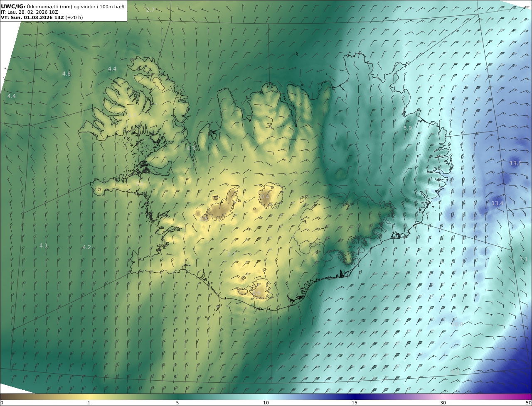Click the 4.1 value over the southwest sea
This screenshot has width=532, height=406.
pyautogui.click(x=44, y=245)
